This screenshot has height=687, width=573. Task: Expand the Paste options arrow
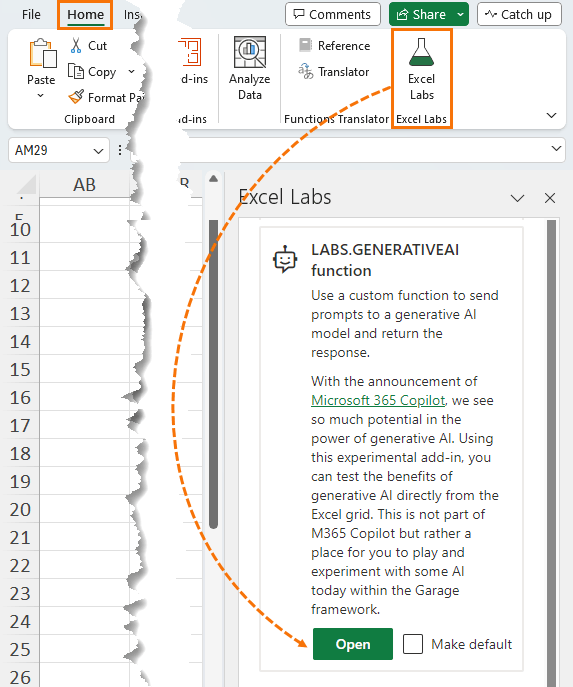40,95
